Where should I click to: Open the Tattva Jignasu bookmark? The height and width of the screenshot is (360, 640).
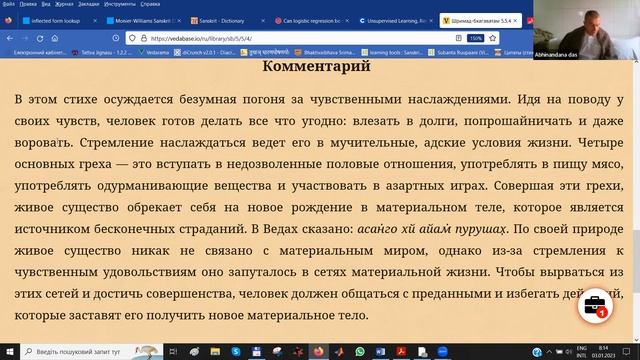[102, 52]
